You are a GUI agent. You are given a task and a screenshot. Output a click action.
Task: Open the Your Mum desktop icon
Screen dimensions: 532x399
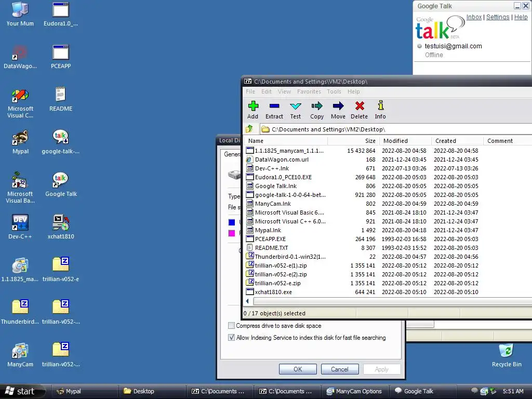point(20,14)
